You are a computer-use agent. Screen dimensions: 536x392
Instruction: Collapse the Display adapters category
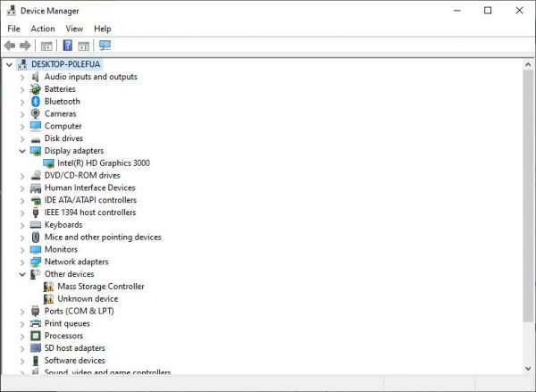(22, 151)
